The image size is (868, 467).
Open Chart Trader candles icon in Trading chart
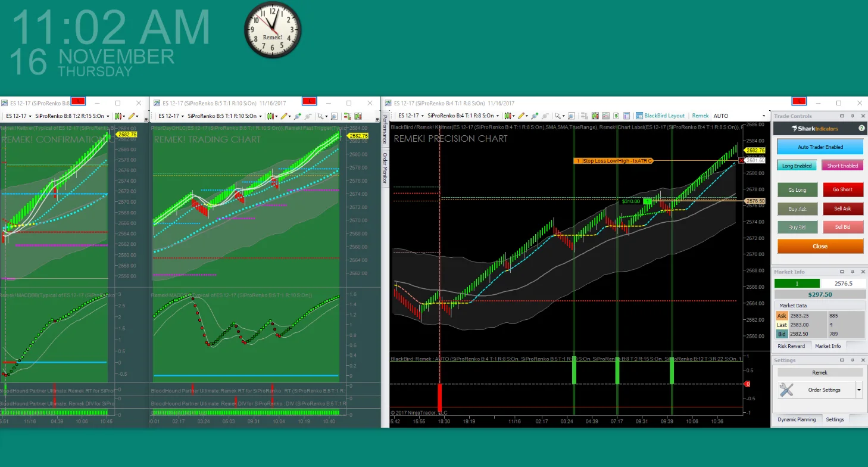(x=358, y=116)
